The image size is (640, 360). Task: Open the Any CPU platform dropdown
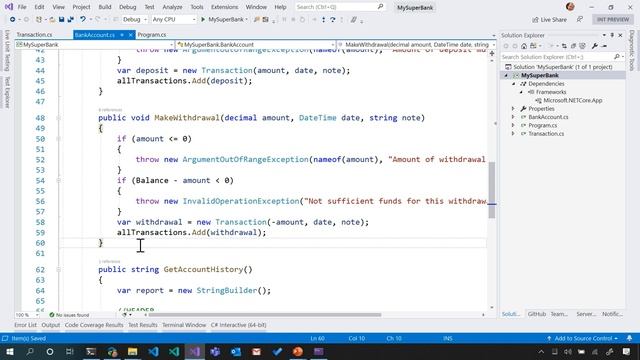point(173,19)
